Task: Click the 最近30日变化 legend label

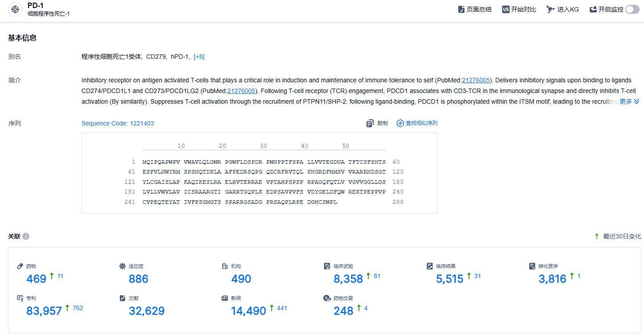Action: coord(622,236)
